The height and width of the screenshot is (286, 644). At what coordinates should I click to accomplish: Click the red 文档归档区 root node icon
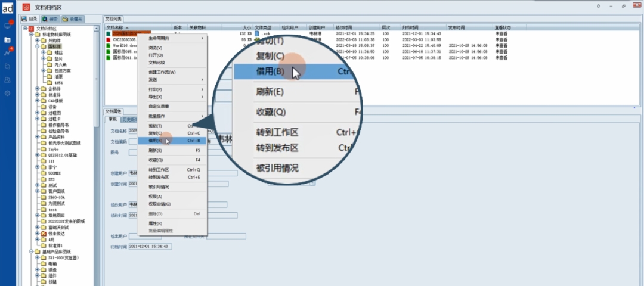coord(31,28)
